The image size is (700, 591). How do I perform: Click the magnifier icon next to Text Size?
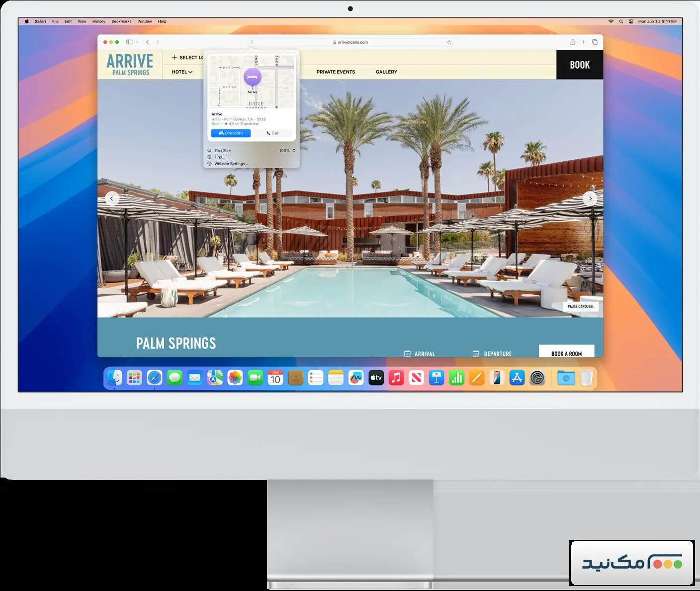[x=210, y=150]
